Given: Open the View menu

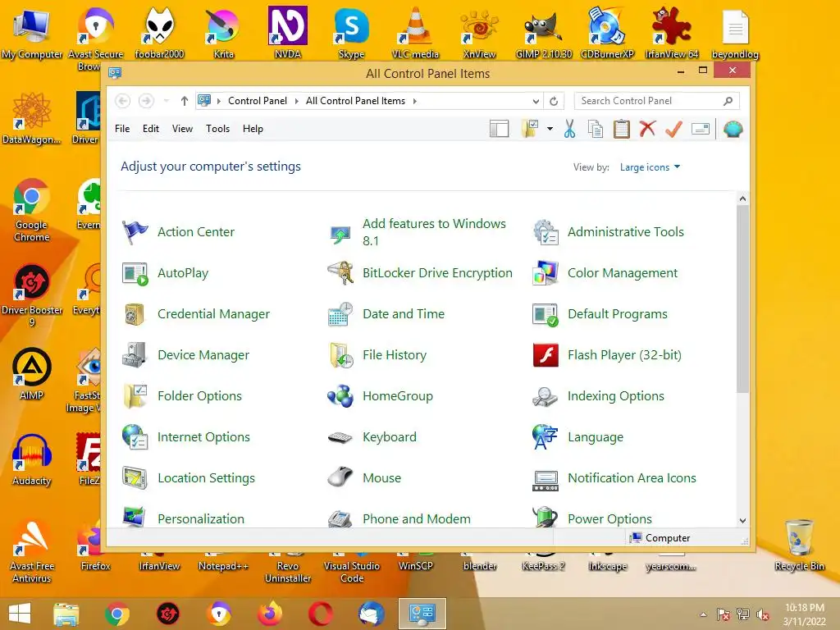Looking at the screenshot, I should pyautogui.click(x=182, y=129).
